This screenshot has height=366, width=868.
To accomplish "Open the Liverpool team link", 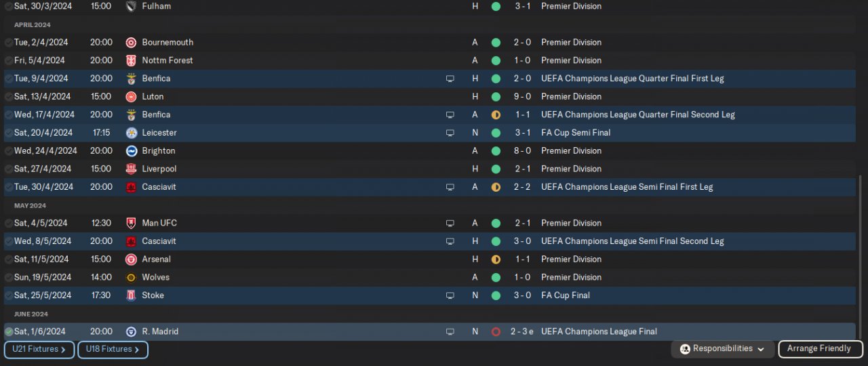I will 159,169.
